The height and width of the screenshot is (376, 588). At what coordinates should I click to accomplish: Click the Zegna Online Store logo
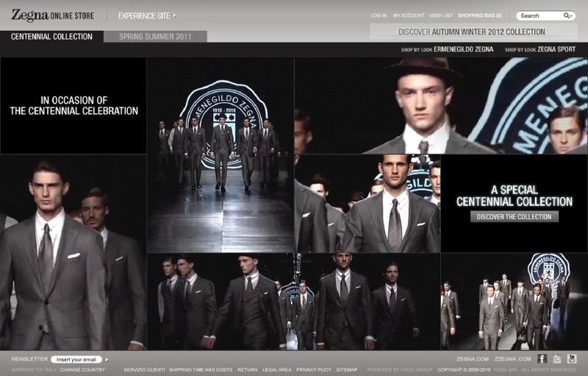pyautogui.click(x=52, y=15)
